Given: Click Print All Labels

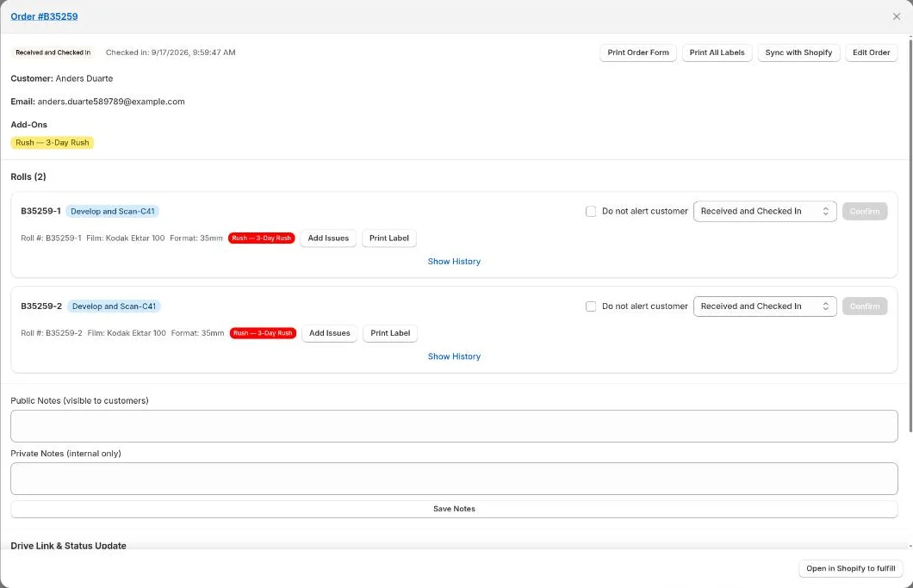Looking at the screenshot, I should (717, 53).
